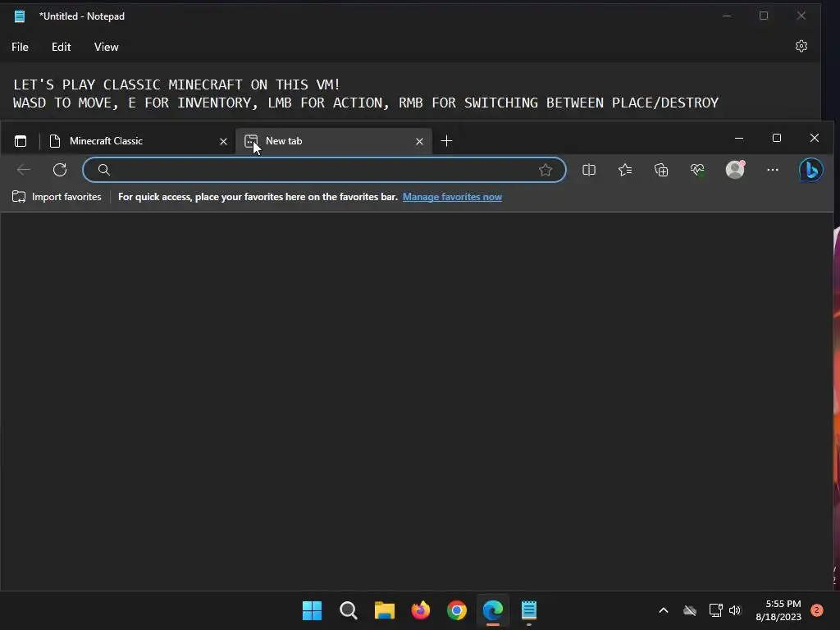The height and width of the screenshot is (630, 840).
Task: Launch Google Chrome from taskbar
Action: click(x=456, y=610)
